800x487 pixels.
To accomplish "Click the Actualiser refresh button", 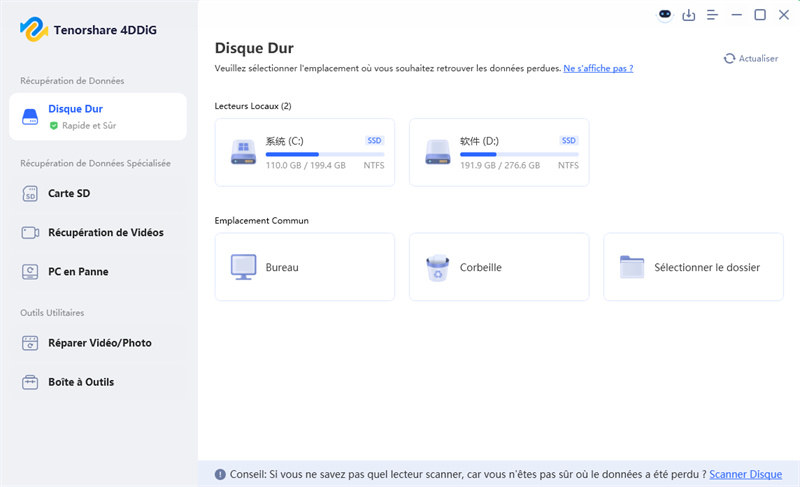I will click(x=751, y=59).
